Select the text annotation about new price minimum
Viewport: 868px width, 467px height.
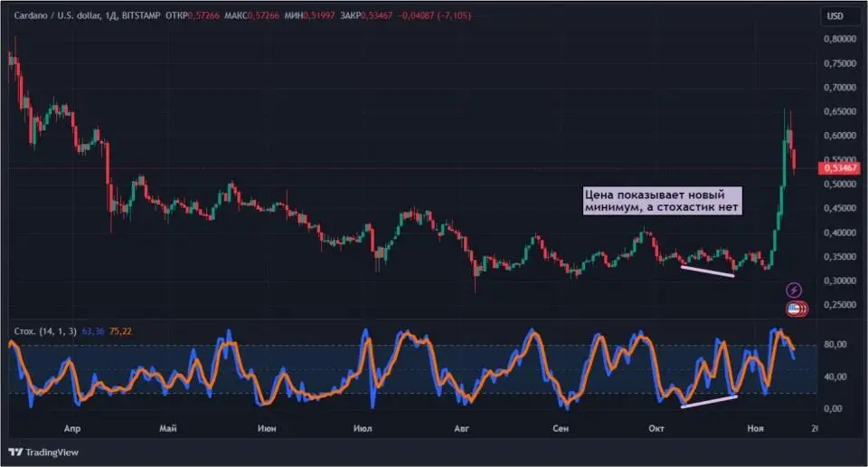[662, 201]
